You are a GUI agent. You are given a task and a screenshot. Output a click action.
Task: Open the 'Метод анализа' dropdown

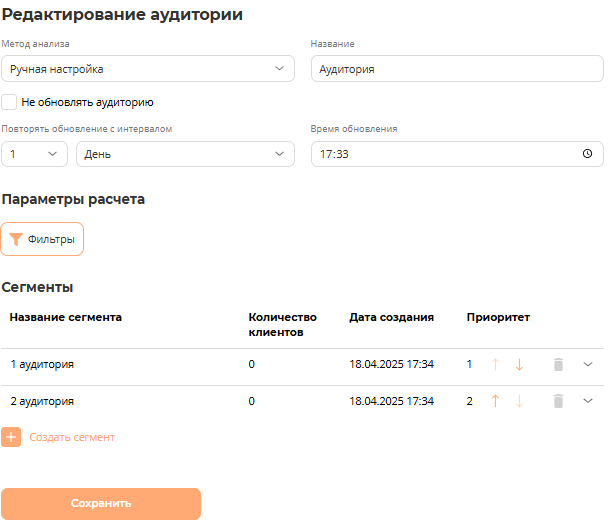pos(148,69)
